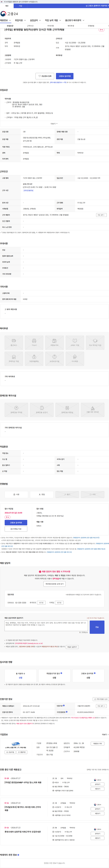109x868 pixels.
Task: Click the 장애인용 화장실 facility icon
Action: coord(67,410)
